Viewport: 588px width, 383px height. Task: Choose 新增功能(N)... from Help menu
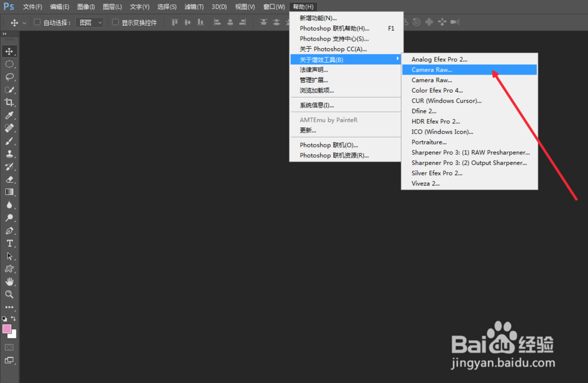point(346,18)
